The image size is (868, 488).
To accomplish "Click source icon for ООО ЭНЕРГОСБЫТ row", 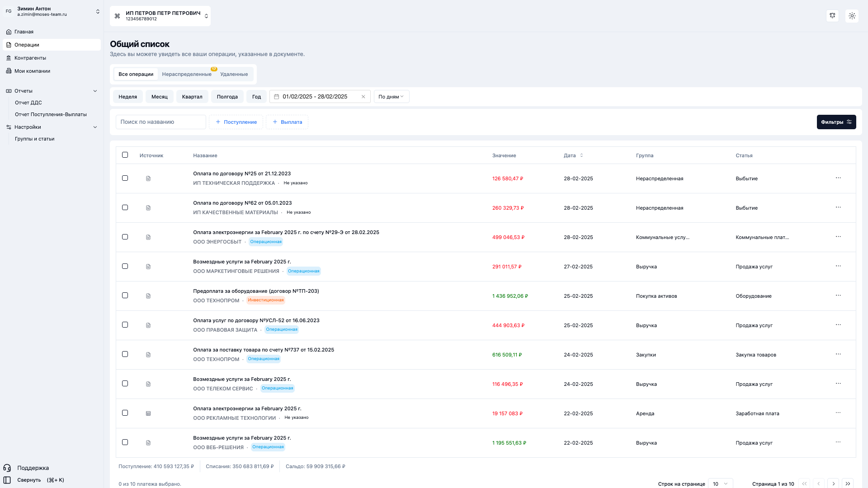I will pos(148,237).
